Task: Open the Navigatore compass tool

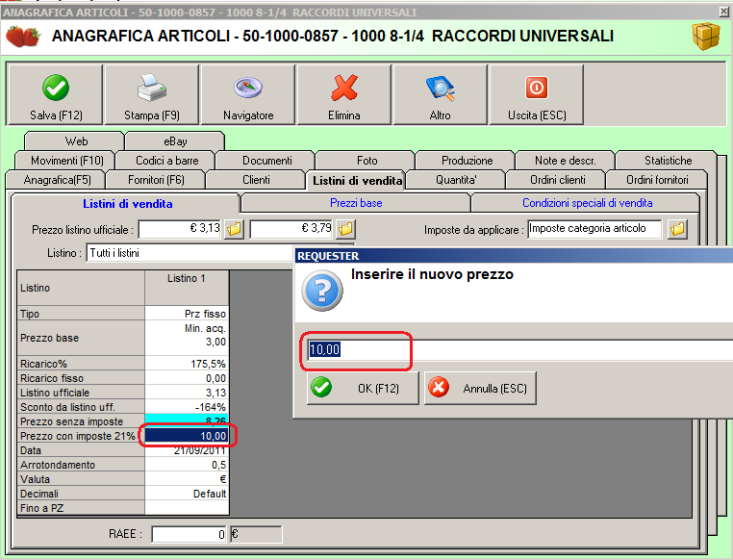Action: pyautogui.click(x=248, y=95)
